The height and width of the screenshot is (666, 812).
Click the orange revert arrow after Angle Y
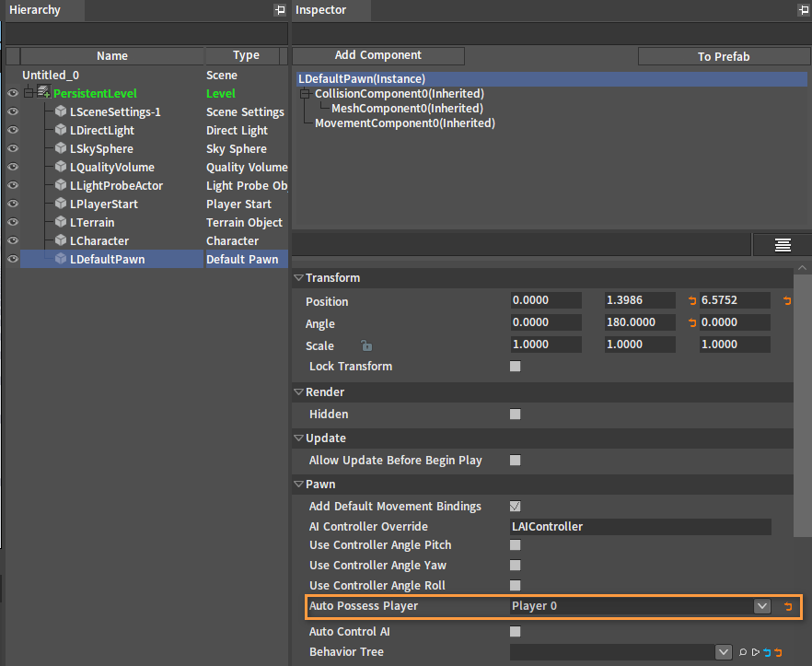pyautogui.click(x=692, y=322)
